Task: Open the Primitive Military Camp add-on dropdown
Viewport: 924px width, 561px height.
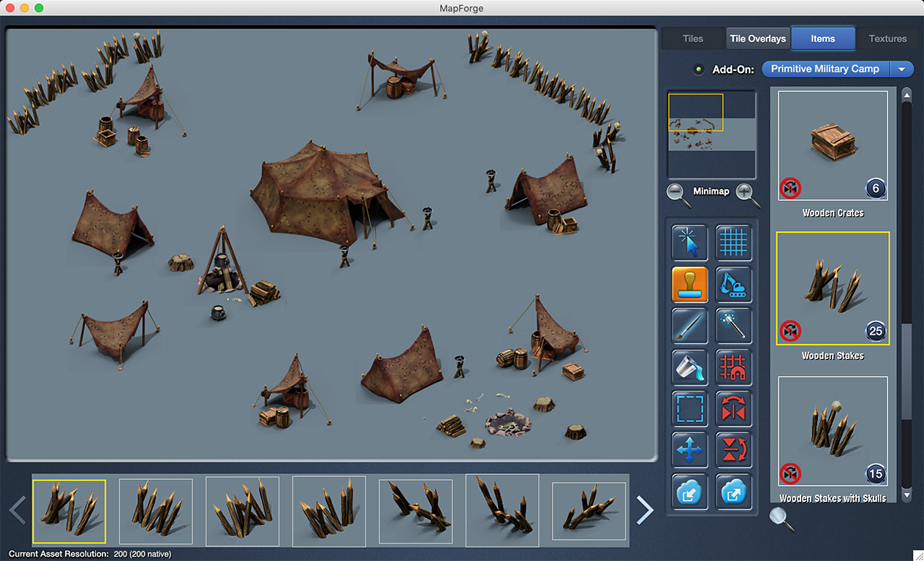Action: tap(838, 69)
